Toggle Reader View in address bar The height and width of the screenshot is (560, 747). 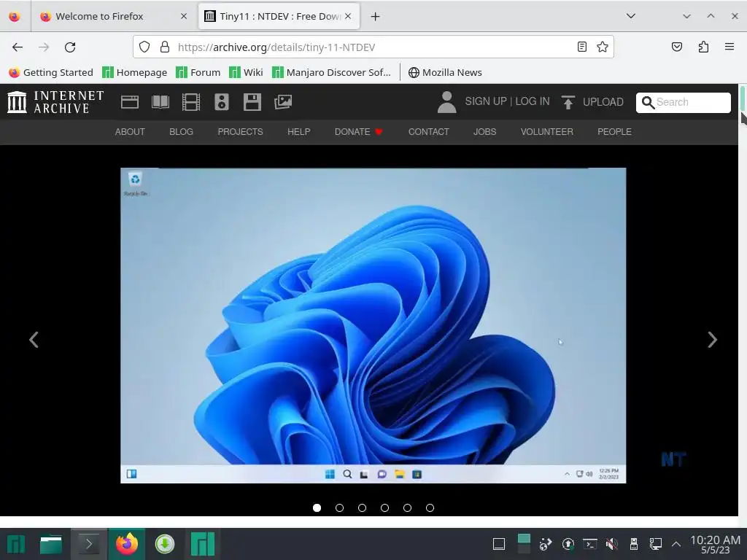point(581,47)
